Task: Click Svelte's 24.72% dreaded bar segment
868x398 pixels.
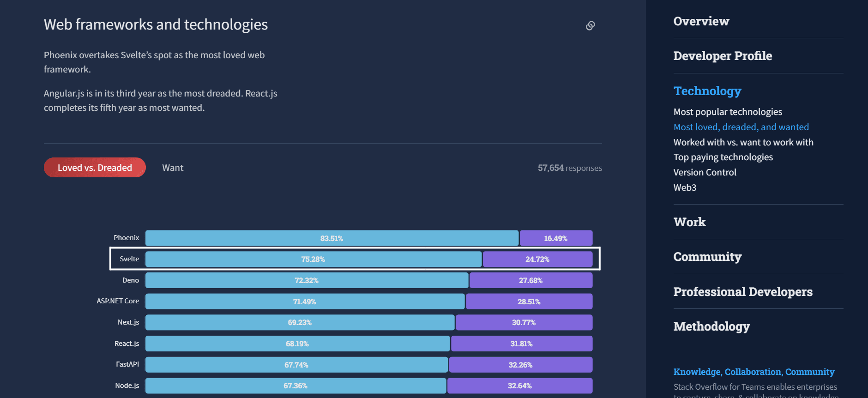Action: [x=537, y=259]
